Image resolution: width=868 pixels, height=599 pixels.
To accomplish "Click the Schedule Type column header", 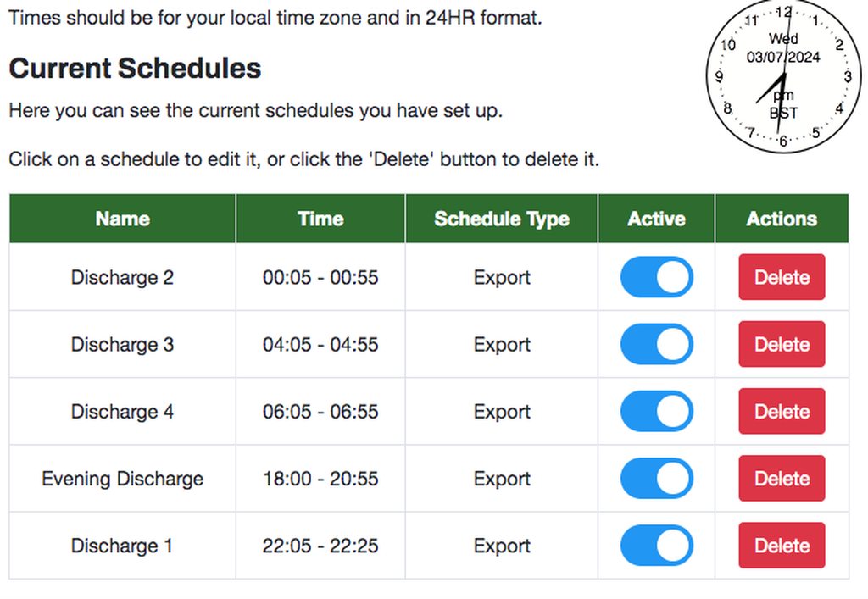I will [x=501, y=219].
